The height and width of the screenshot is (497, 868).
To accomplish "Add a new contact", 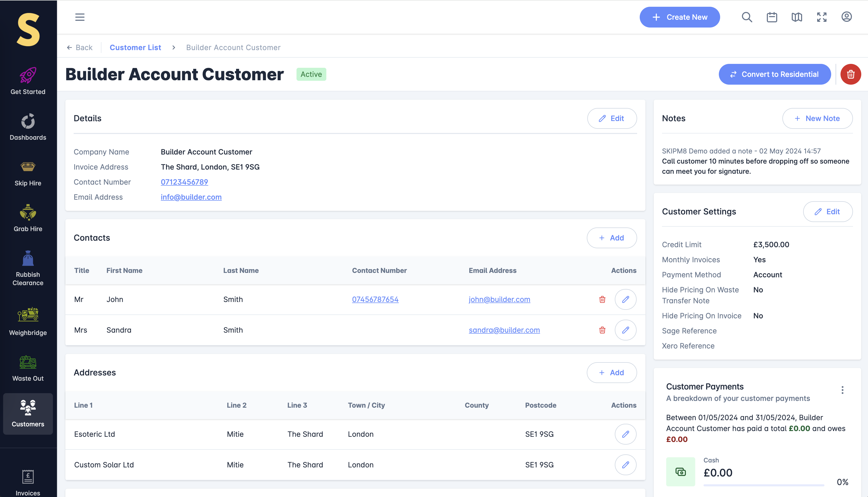I will click(612, 238).
